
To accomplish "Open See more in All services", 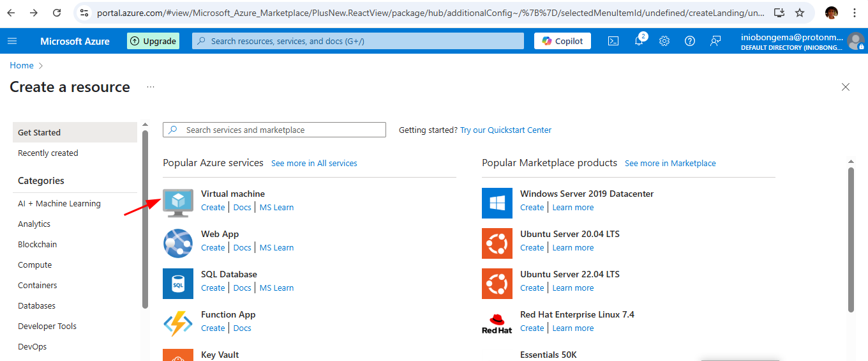I will 314,163.
